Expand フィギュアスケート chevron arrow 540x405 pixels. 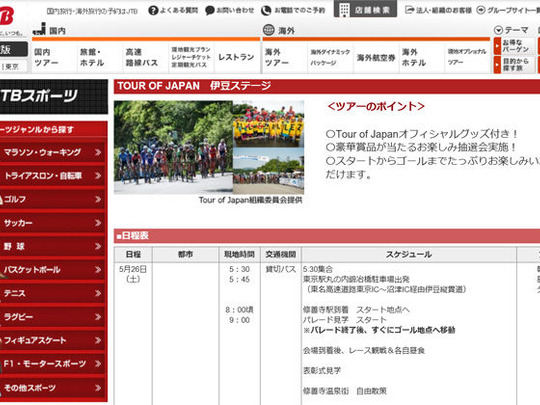click(x=98, y=340)
